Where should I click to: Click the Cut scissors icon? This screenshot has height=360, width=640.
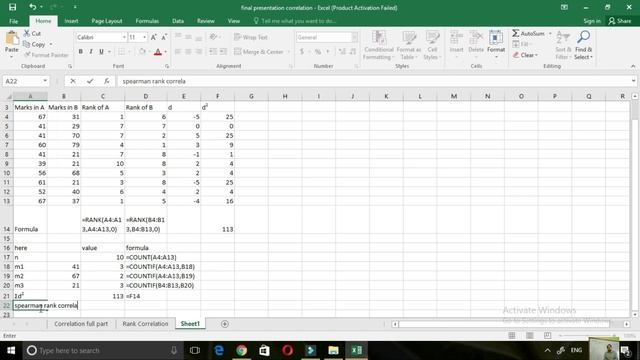(x=27, y=33)
